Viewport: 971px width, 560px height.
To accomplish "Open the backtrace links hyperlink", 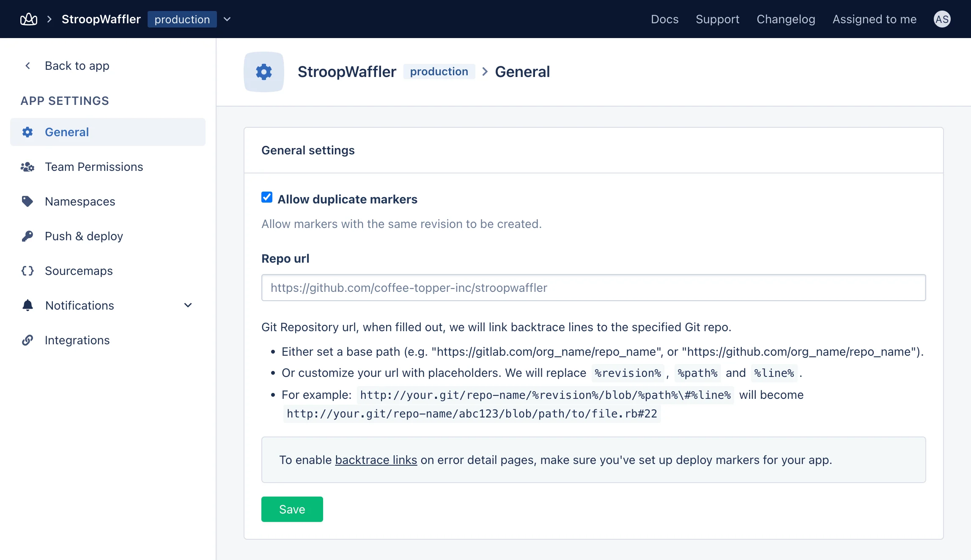I will coord(376,460).
